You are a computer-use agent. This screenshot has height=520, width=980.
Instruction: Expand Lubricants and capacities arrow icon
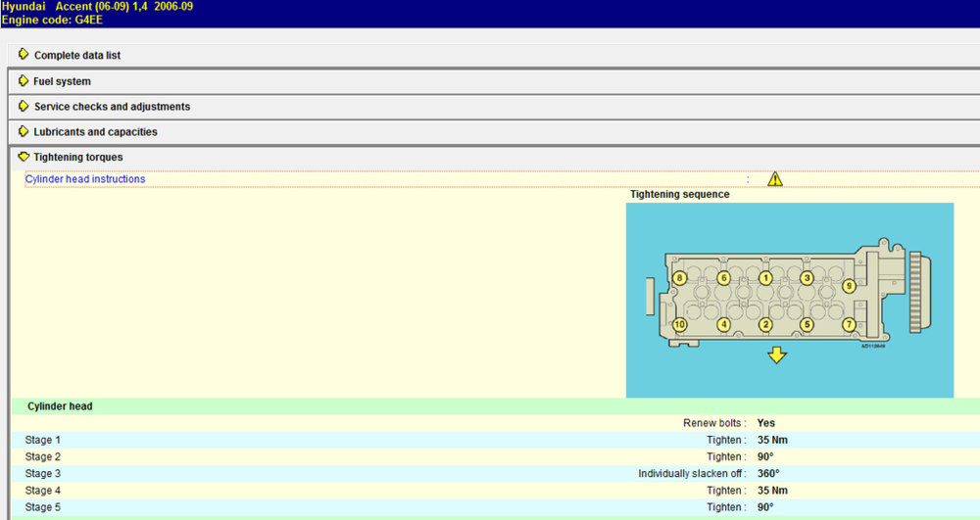coord(24,131)
